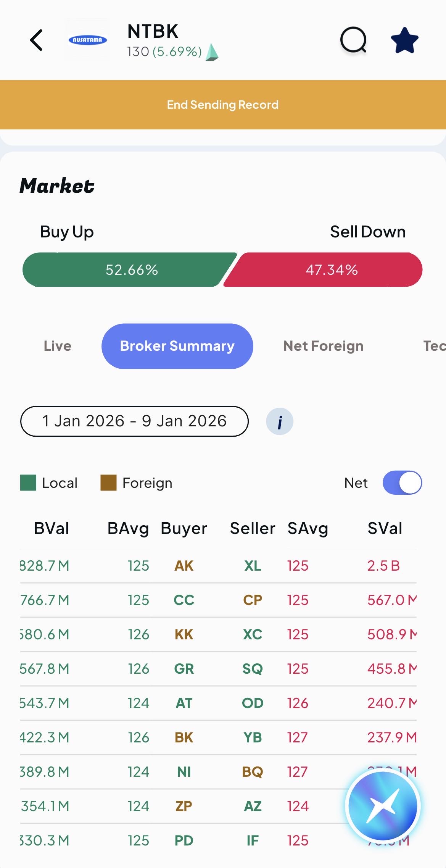Image resolution: width=446 pixels, height=868 pixels.
Task: Switch to the Net Foreign tab
Action: pyautogui.click(x=323, y=346)
